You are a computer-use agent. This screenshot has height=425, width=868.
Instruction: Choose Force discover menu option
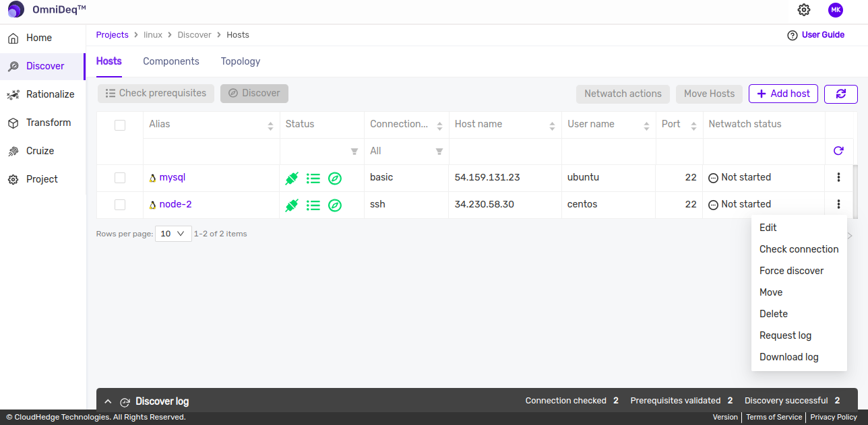pyautogui.click(x=799, y=271)
